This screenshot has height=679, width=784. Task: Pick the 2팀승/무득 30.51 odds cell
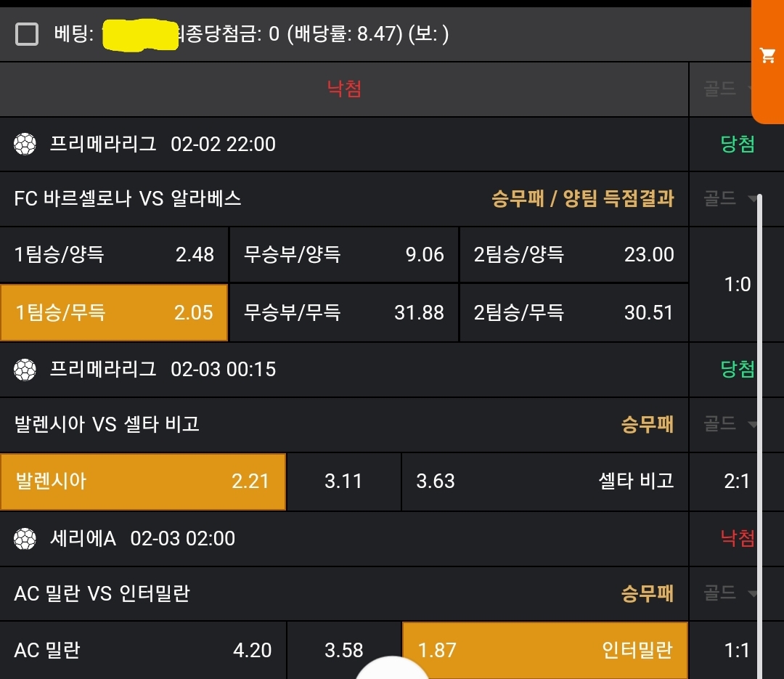pyautogui.click(x=573, y=313)
